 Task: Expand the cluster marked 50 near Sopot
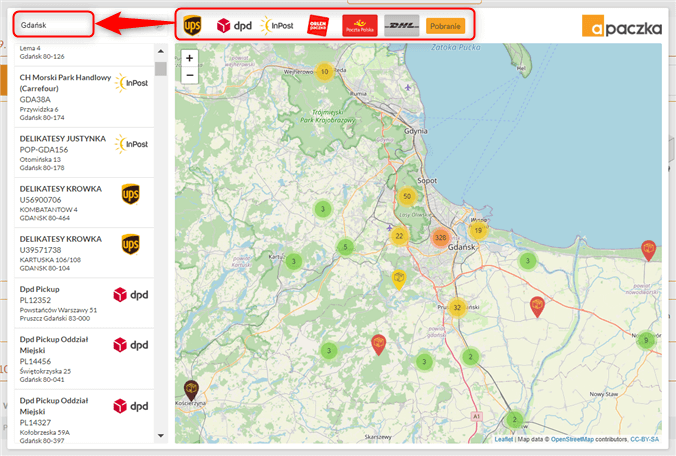406,196
